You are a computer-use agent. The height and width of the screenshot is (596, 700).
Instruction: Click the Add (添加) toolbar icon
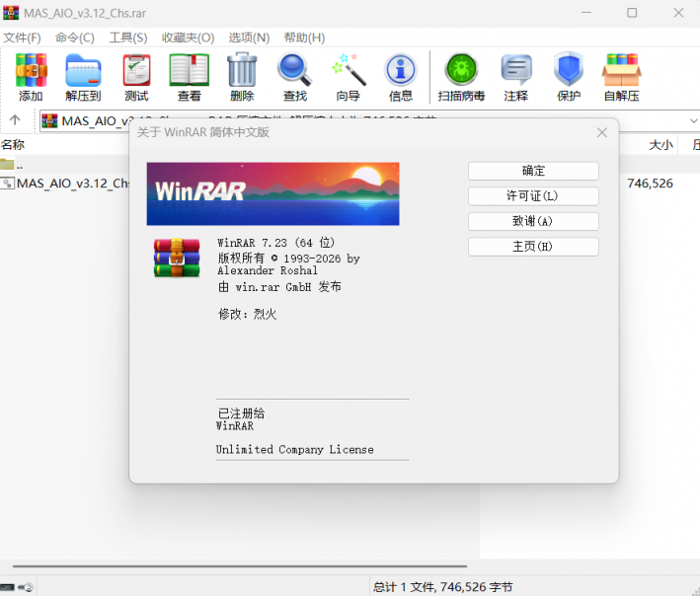[x=31, y=77]
